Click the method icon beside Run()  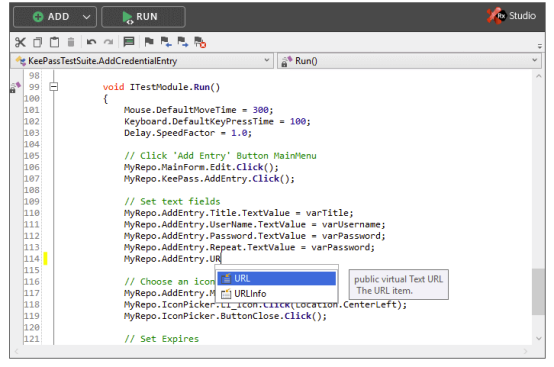[286, 61]
